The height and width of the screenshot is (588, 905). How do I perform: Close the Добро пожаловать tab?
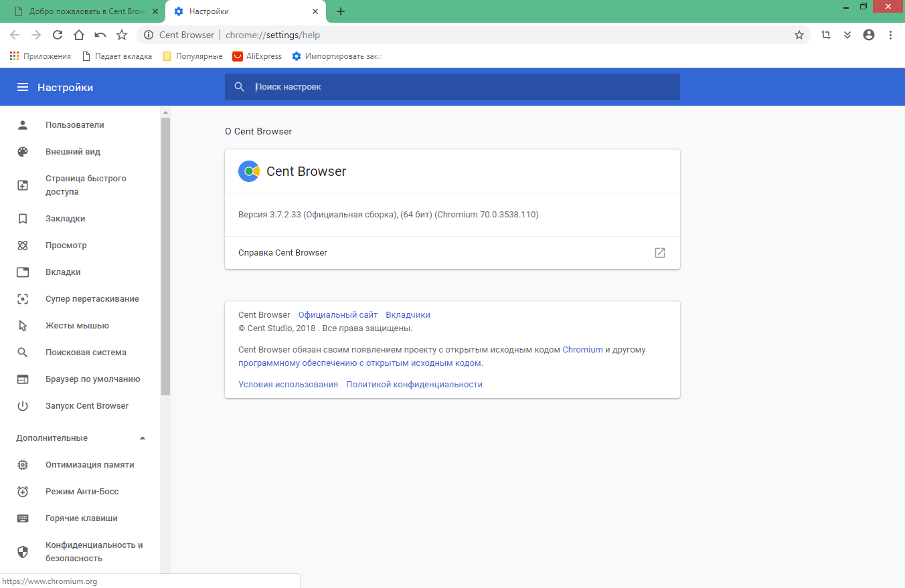[x=155, y=11]
